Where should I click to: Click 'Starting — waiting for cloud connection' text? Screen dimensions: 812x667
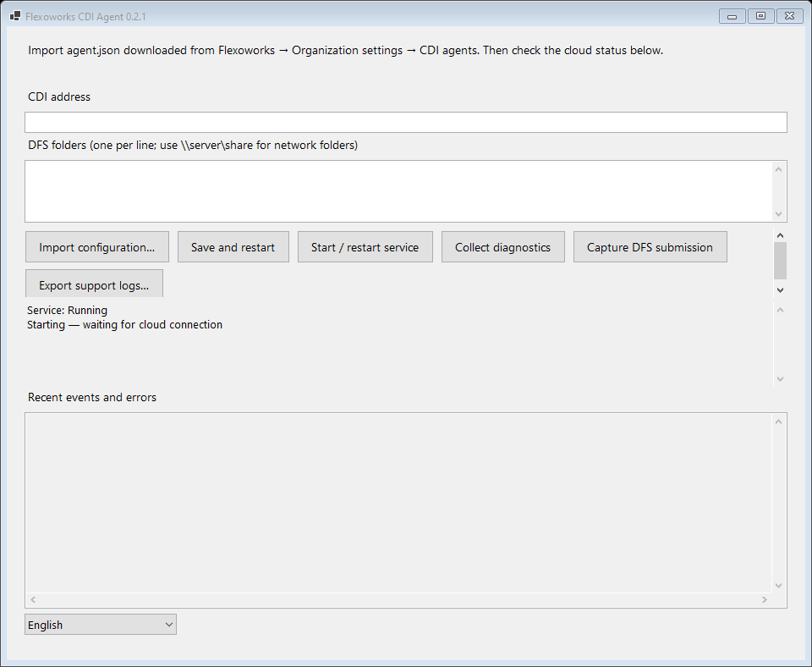[x=125, y=324]
